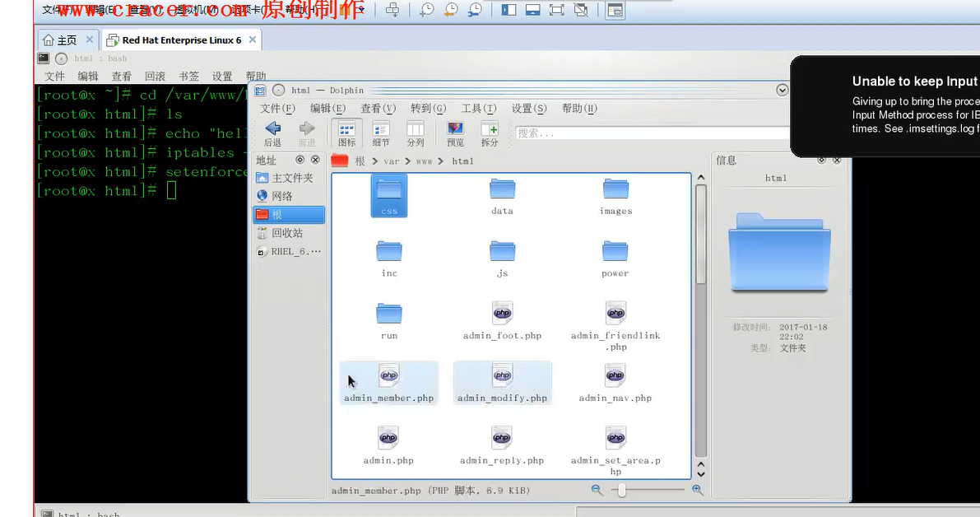Screen dimensions: 980x517
Task: Select the 分列 column view mode
Action: (415, 132)
